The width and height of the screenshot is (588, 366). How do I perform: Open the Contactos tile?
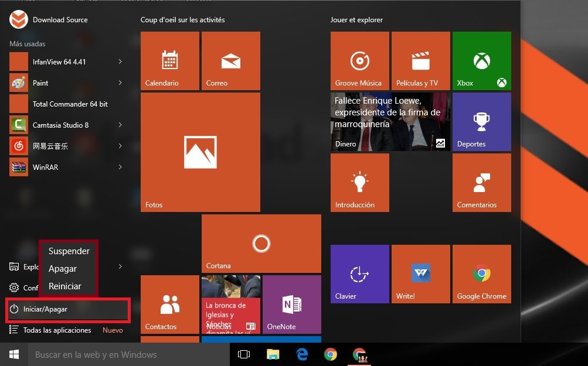(x=170, y=304)
